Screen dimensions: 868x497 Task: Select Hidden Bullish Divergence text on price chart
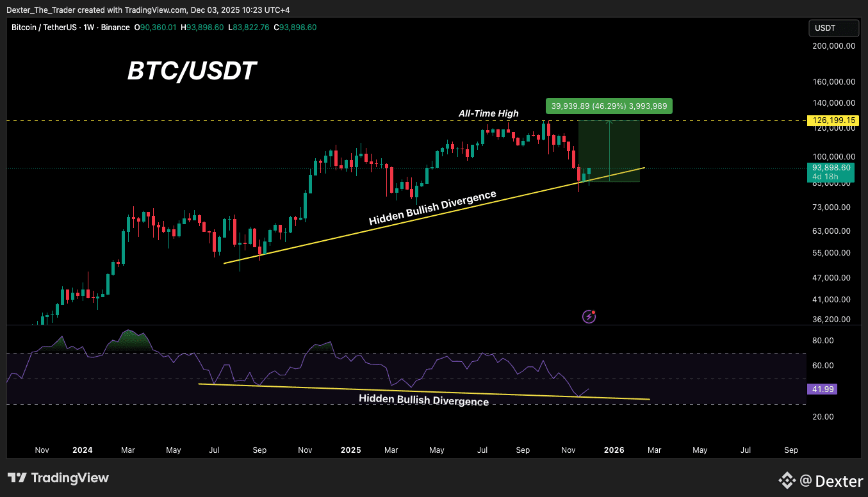click(x=433, y=208)
